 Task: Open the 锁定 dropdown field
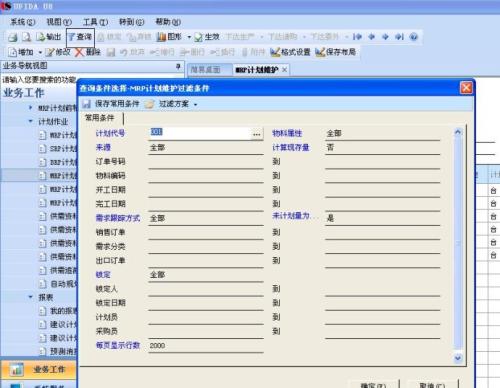[x=206, y=275]
